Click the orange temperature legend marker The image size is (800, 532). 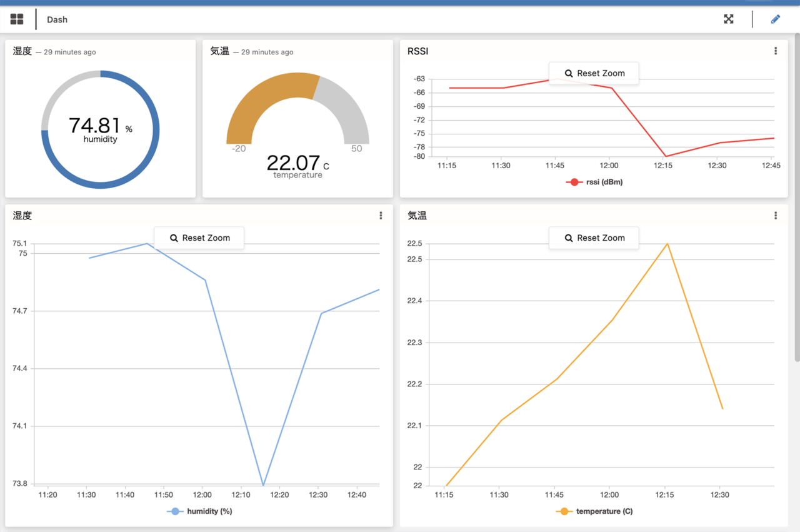tap(564, 511)
